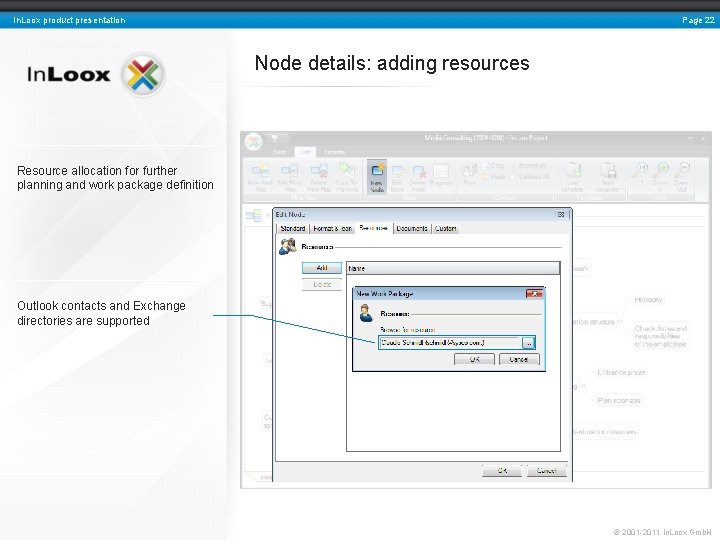The height and width of the screenshot is (540, 720).
Task: Click the InLoox round application button
Action: 253,142
